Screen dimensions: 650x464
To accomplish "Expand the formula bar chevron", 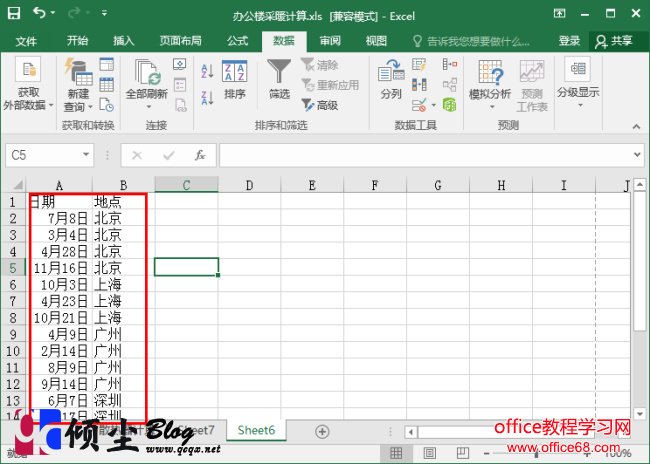I will click(x=637, y=155).
